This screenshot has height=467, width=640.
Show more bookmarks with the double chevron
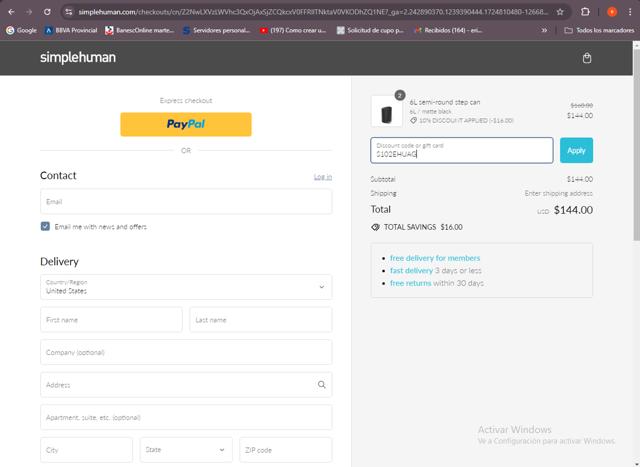pos(544,30)
